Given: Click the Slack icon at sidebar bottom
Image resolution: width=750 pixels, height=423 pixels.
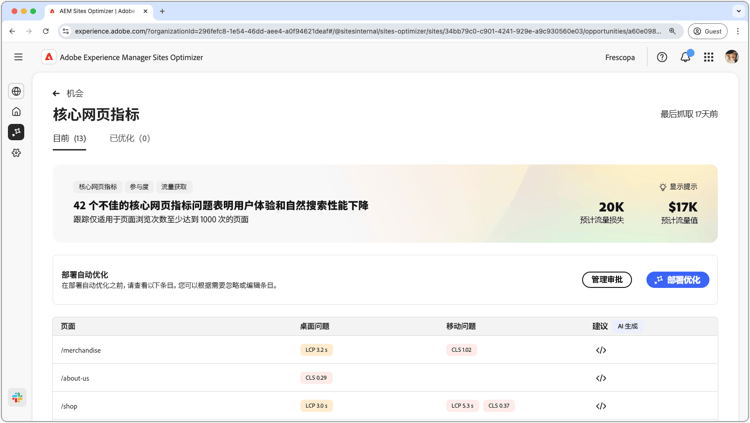Looking at the screenshot, I should coord(17,397).
